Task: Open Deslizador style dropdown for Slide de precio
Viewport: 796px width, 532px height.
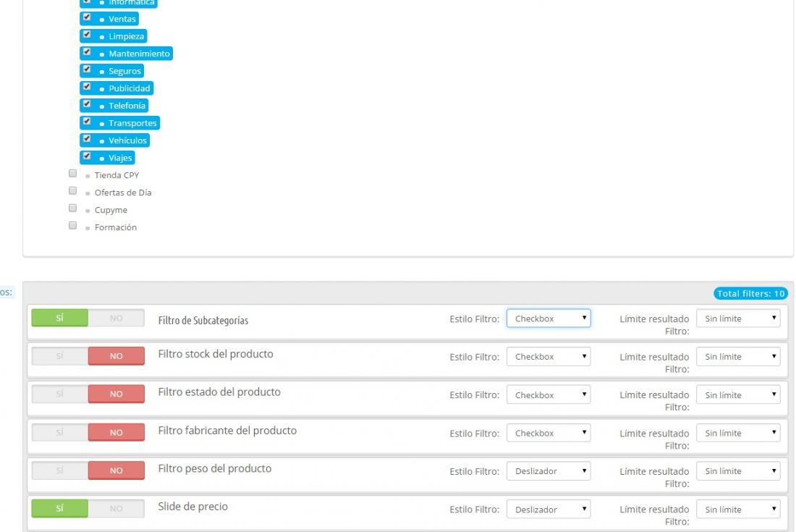Action: coord(549,509)
